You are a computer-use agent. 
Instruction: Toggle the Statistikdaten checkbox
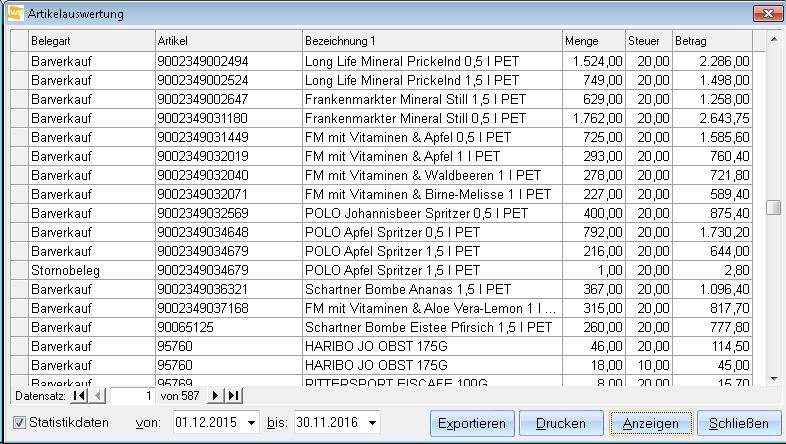(19, 422)
